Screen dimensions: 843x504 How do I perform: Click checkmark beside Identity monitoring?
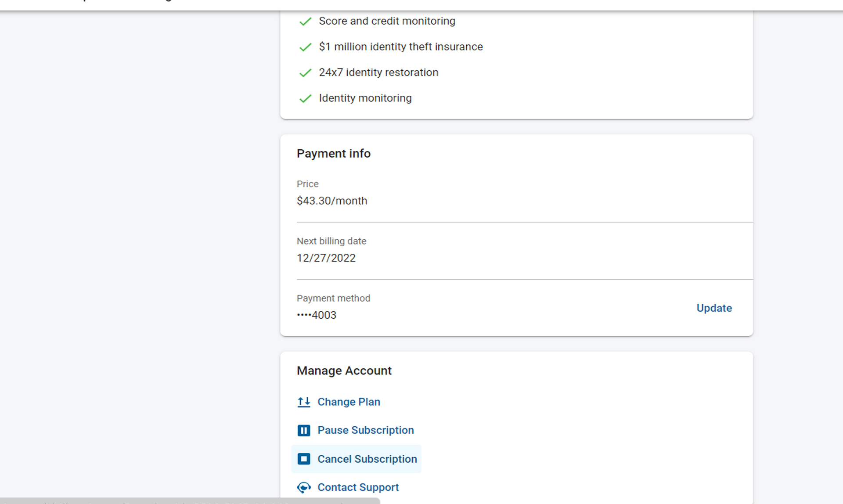tap(305, 98)
